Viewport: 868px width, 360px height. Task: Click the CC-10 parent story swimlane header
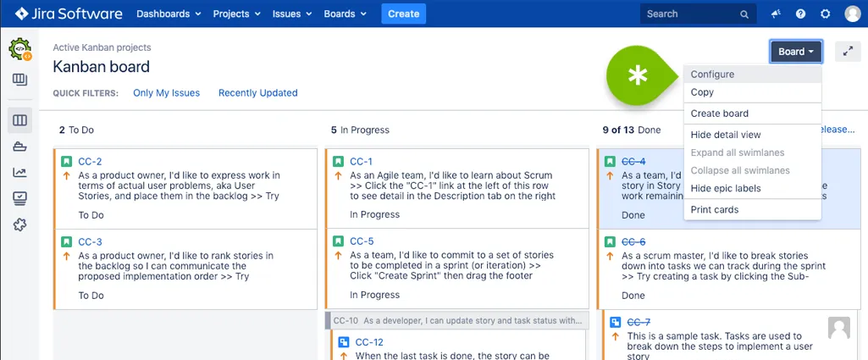coord(457,320)
